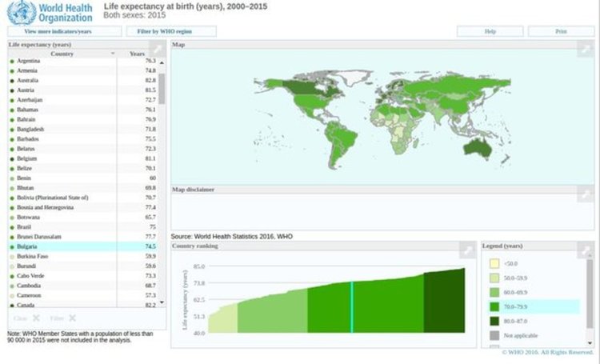Open View more indicators/years menu
Screen dimensions: 600x364
(x=65, y=31)
